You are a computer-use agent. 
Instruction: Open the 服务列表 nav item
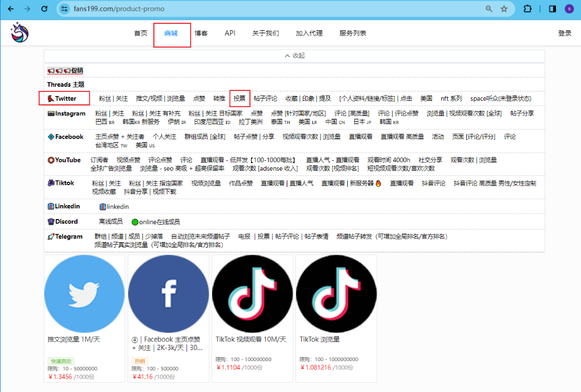(x=353, y=33)
